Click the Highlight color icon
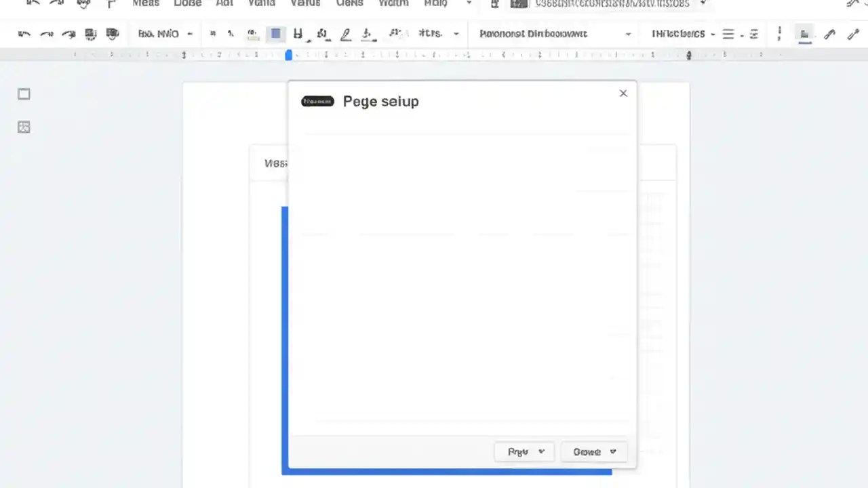Screen dimensions: 868x488 pyautogui.click(x=368, y=34)
